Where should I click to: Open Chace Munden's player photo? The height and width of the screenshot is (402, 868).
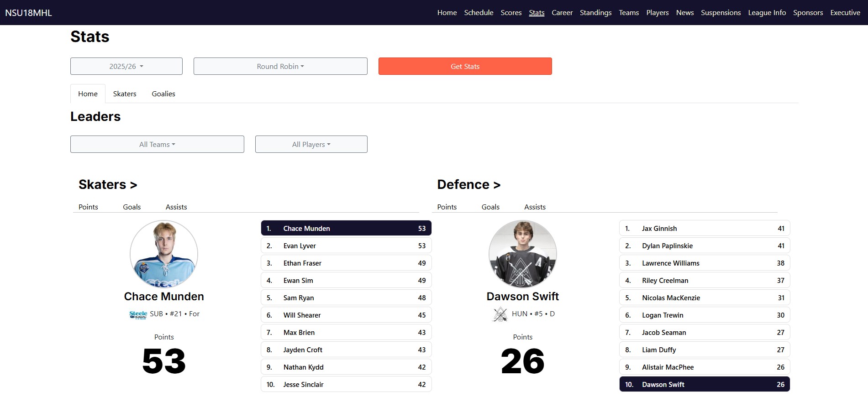tap(164, 254)
